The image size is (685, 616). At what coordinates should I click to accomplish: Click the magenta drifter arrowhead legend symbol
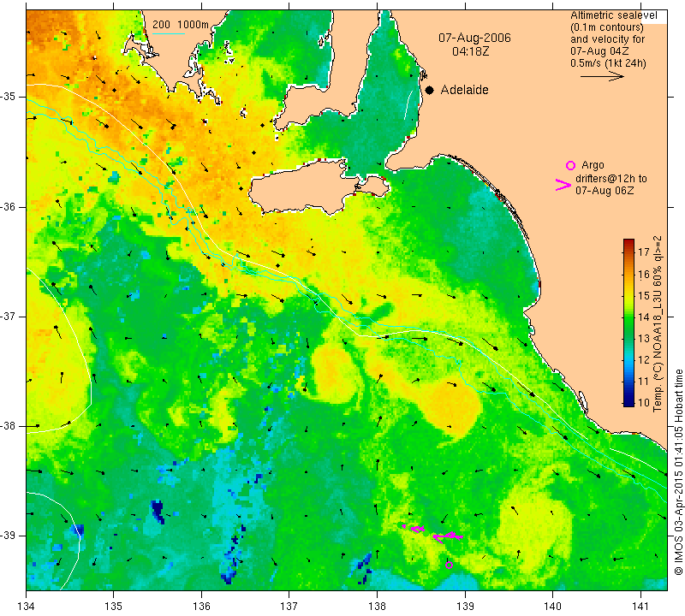[x=563, y=185]
